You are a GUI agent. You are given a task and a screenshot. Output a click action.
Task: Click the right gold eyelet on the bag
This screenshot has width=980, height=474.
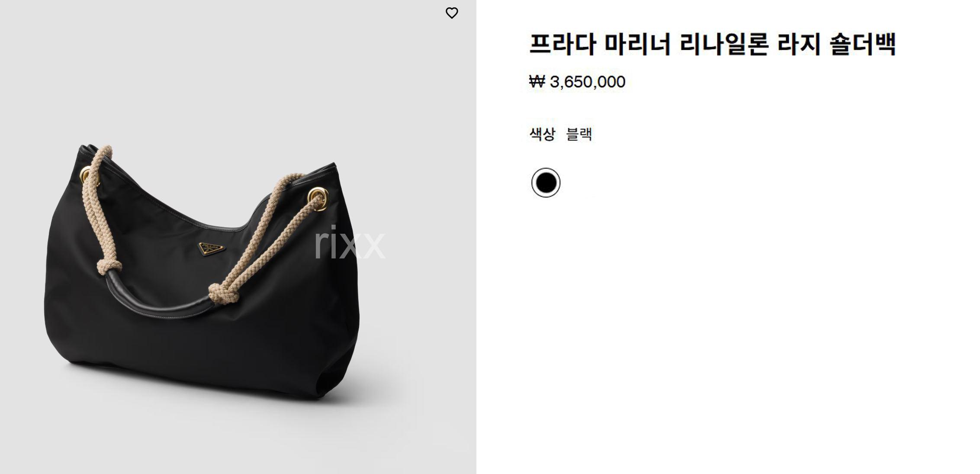(x=318, y=197)
